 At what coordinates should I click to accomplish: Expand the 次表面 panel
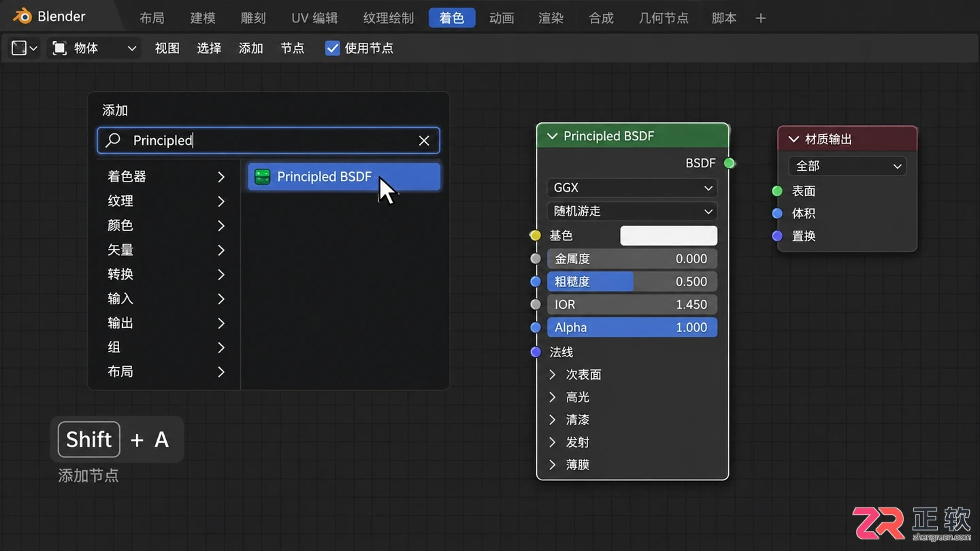(x=553, y=375)
